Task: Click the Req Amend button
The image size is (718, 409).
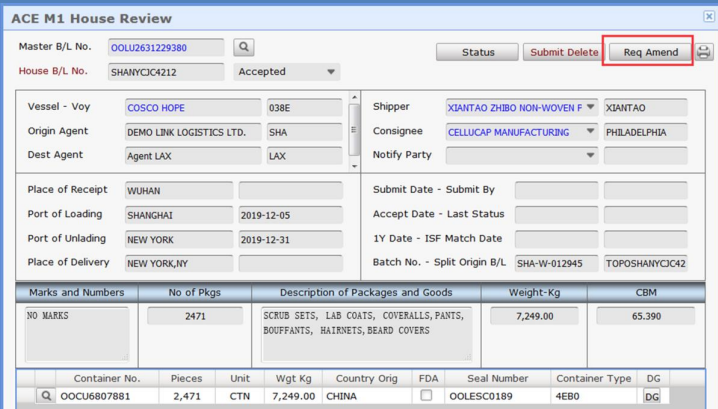Action: coord(650,52)
